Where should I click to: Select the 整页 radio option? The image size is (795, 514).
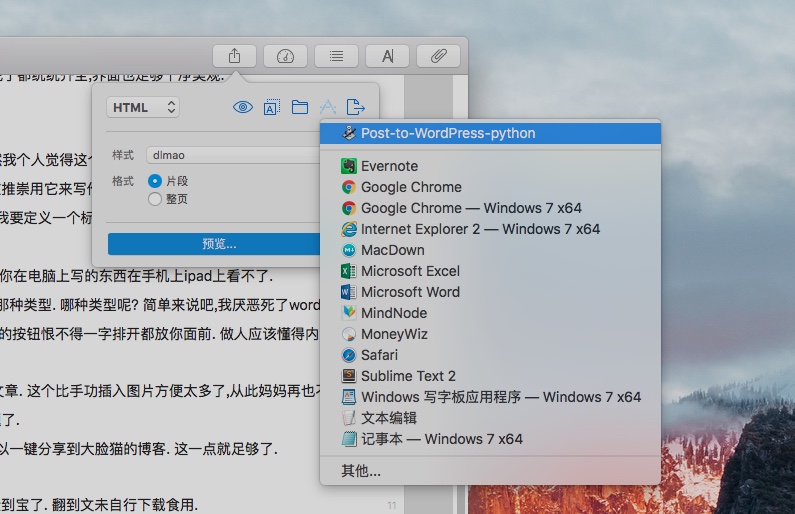[x=155, y=199]
